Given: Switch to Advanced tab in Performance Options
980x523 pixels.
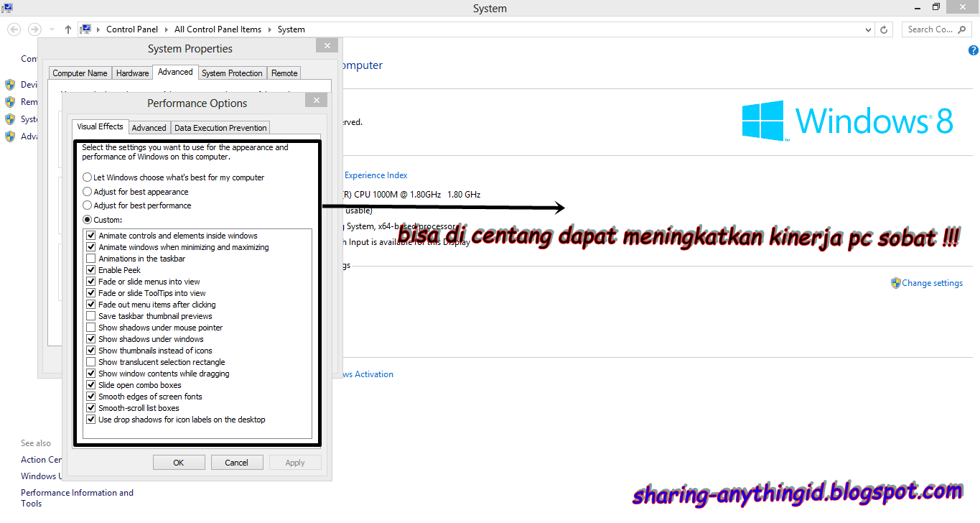Looking at the screenshot, I should point(149,128).
